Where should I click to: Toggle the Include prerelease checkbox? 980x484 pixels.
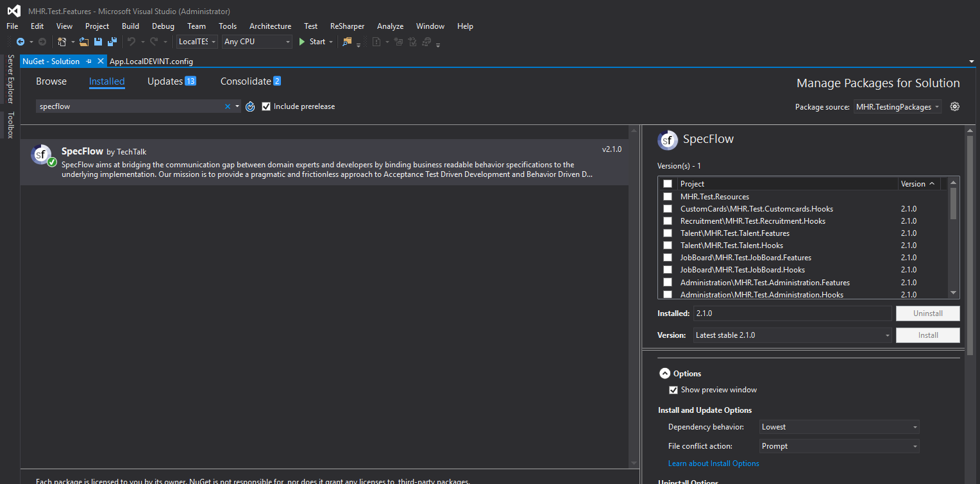266,106
